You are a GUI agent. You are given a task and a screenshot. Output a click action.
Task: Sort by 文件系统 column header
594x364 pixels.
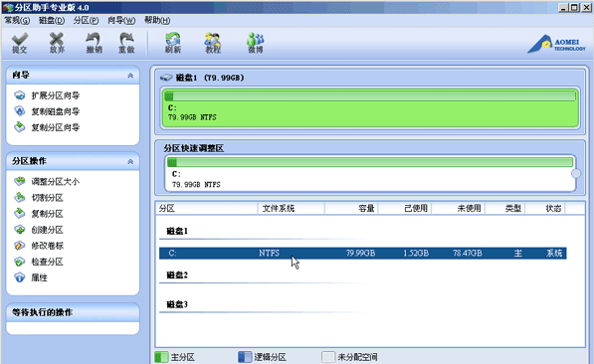(x=291, y=208)
